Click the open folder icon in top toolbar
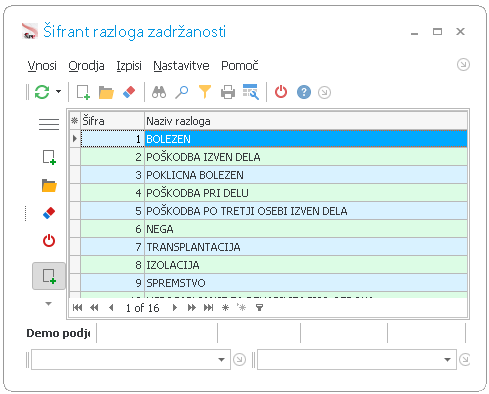 pyautogui.click(x=106, y=92)
